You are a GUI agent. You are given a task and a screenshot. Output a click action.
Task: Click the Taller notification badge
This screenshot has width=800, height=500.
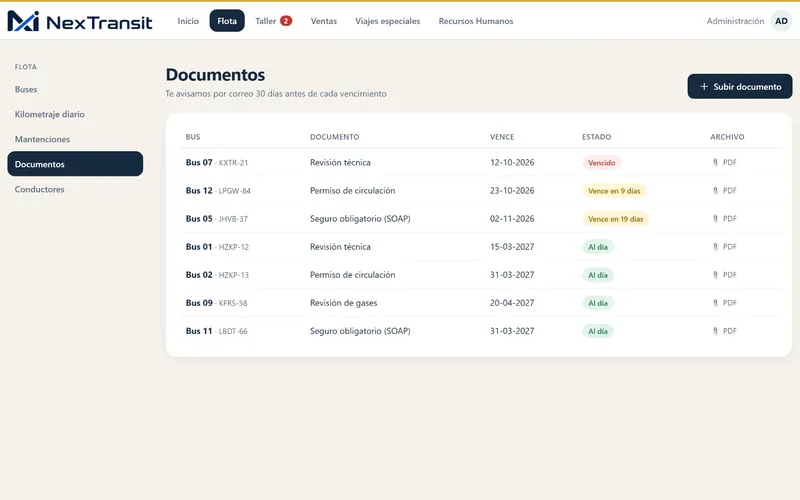coord(286,21)
